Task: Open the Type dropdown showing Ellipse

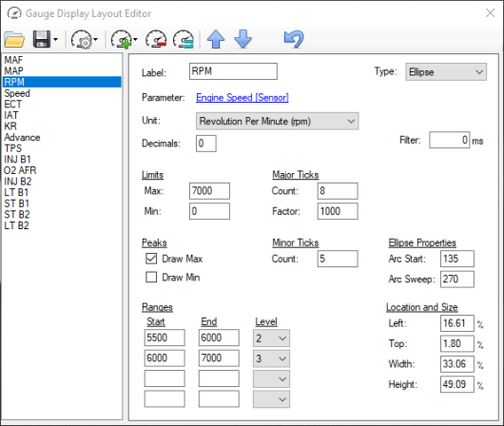Action: 446,71
